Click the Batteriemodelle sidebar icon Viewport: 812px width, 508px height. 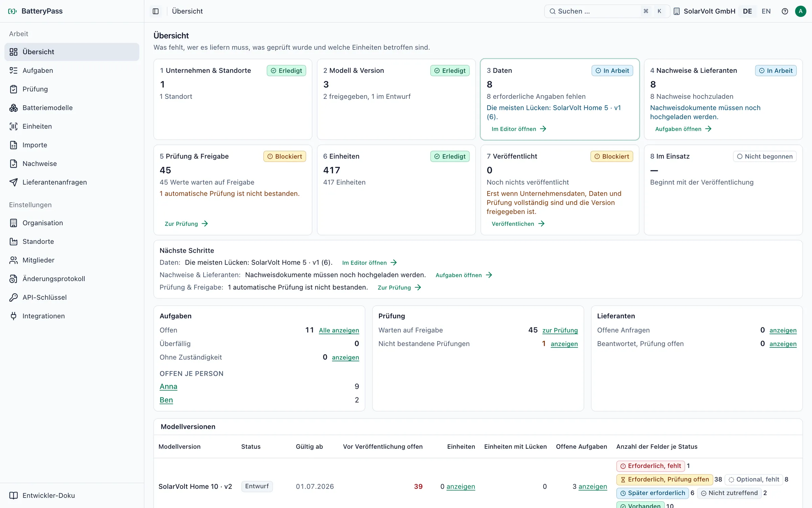[x=14, y=108]
